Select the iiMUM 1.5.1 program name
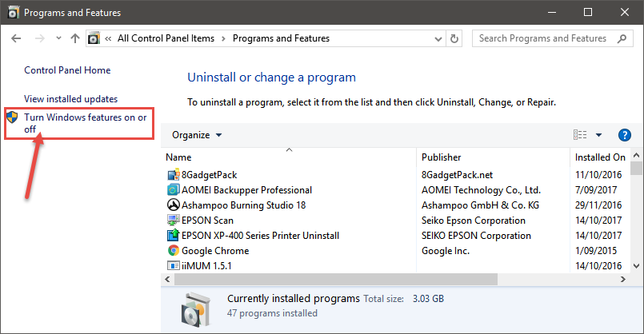The width and height of the screenshot is (644, 334). 206,266
